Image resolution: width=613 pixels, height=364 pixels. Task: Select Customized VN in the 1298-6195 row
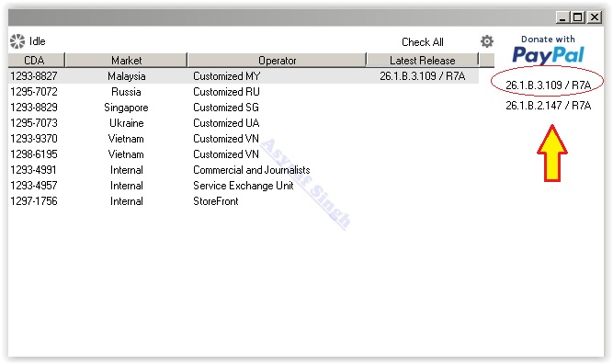point(226,154)
